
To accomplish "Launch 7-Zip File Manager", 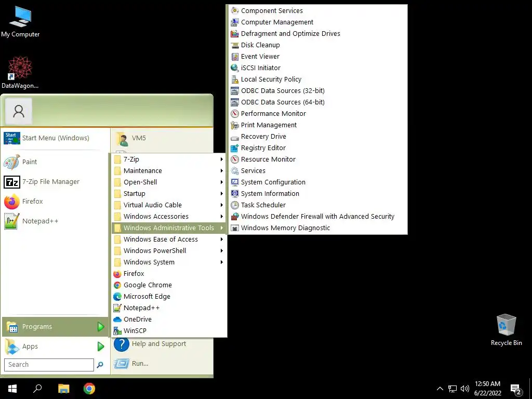I will click(55, 182).
